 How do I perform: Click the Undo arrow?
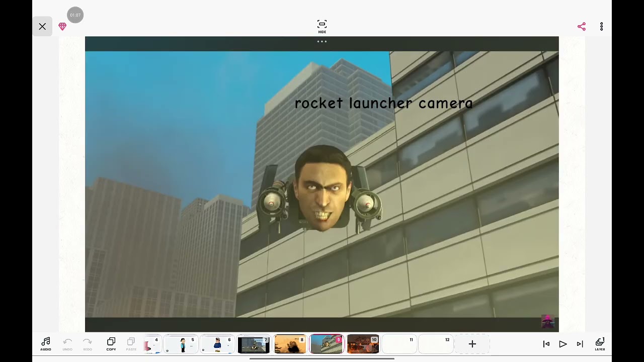pyautogui.click(x=67, y=344)
